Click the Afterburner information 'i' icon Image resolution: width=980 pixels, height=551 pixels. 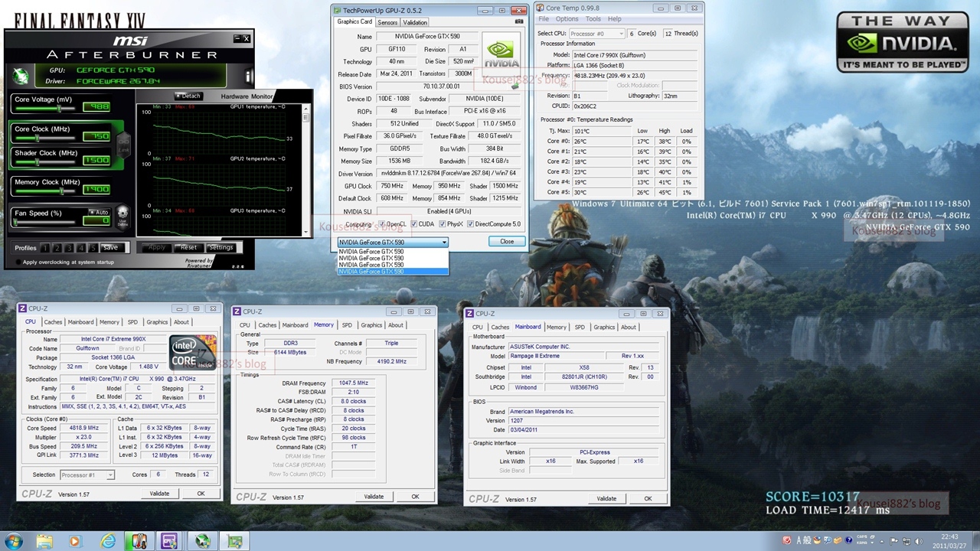pos(248,76)
